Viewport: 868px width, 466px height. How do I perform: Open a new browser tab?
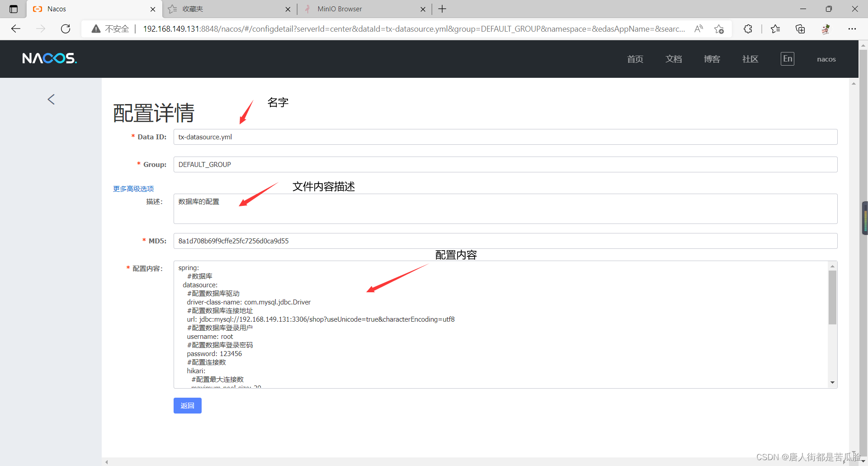[442, 9]
